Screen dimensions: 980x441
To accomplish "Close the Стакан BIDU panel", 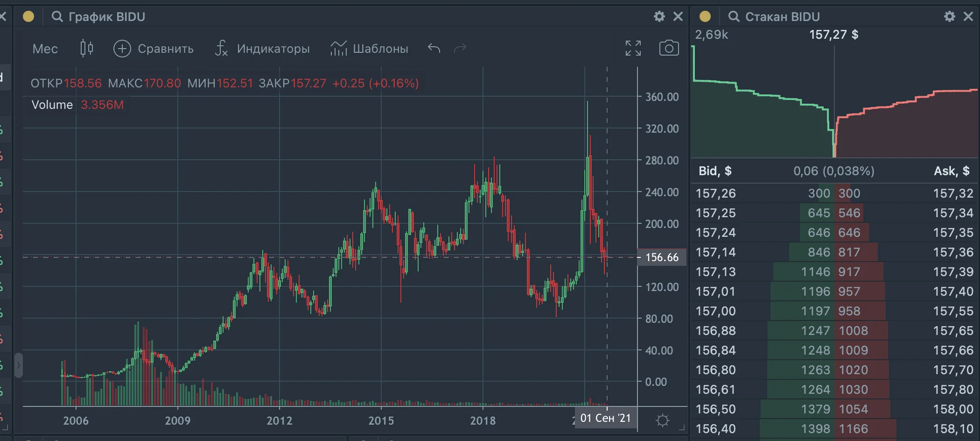I will pyautogui.click(x=968, y=17).
